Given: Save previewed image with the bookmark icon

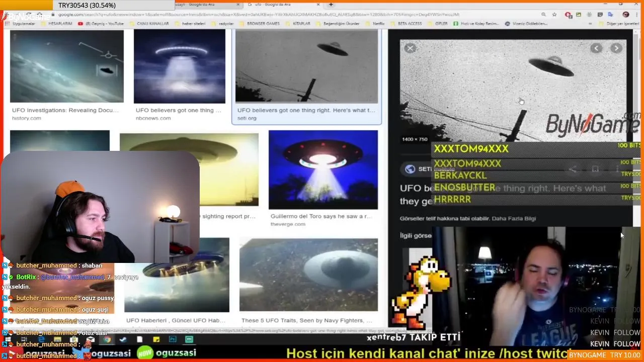Looking at the screenshot, I should click(x=595, y=169).
